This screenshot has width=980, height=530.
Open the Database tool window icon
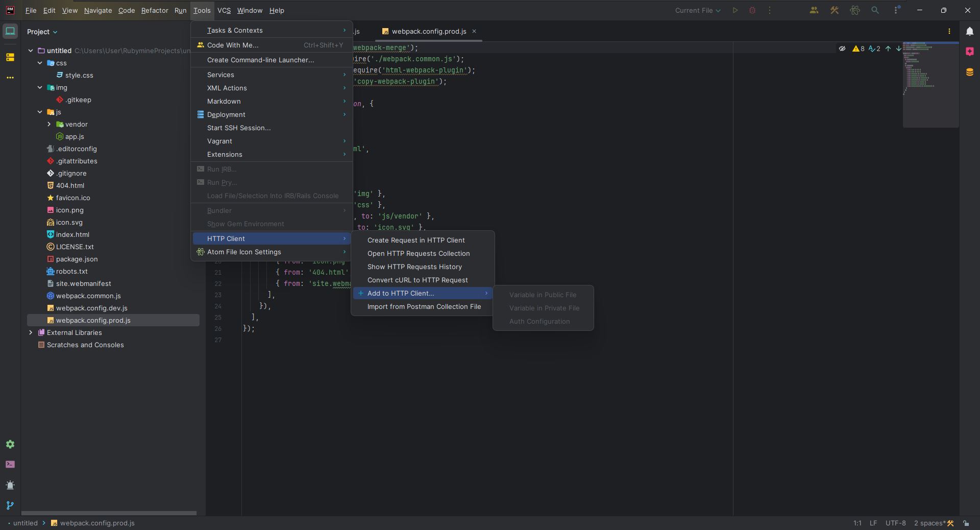tap(969, 72)
